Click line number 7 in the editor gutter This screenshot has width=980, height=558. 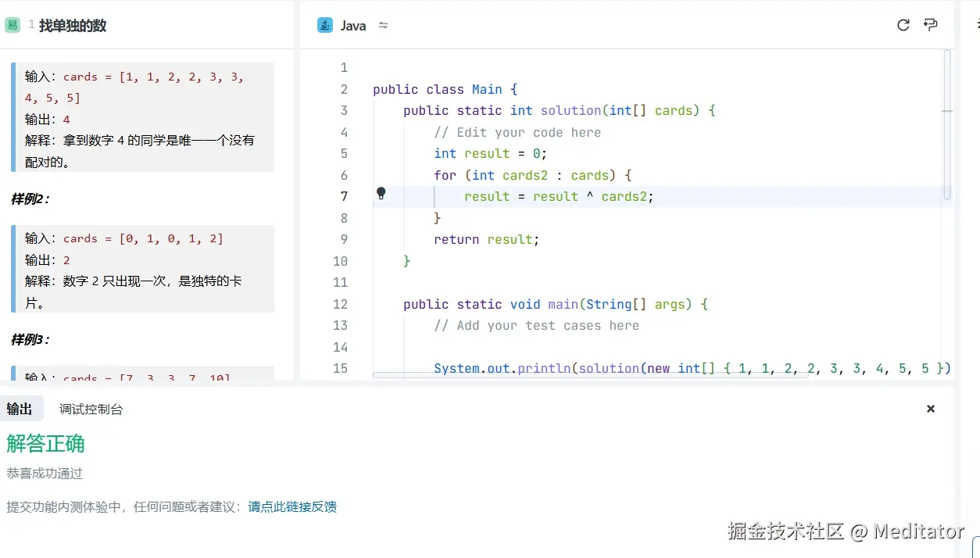[344, 196]
